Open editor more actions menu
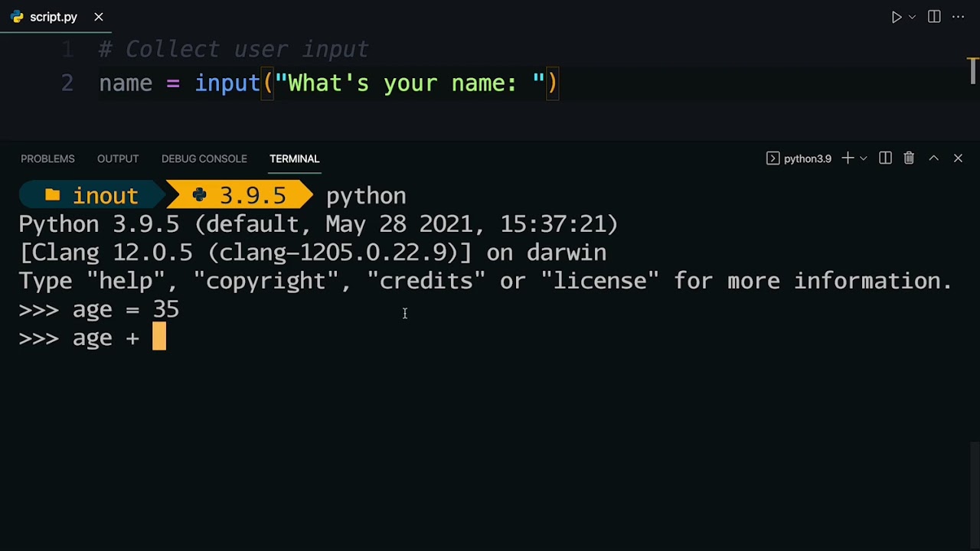Image resolution: width=980 pixels, height=551 pixels. [959, 17]
